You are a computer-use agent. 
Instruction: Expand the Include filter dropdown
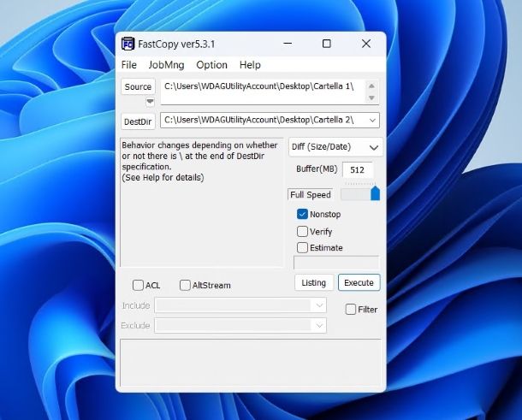[319, 305]
